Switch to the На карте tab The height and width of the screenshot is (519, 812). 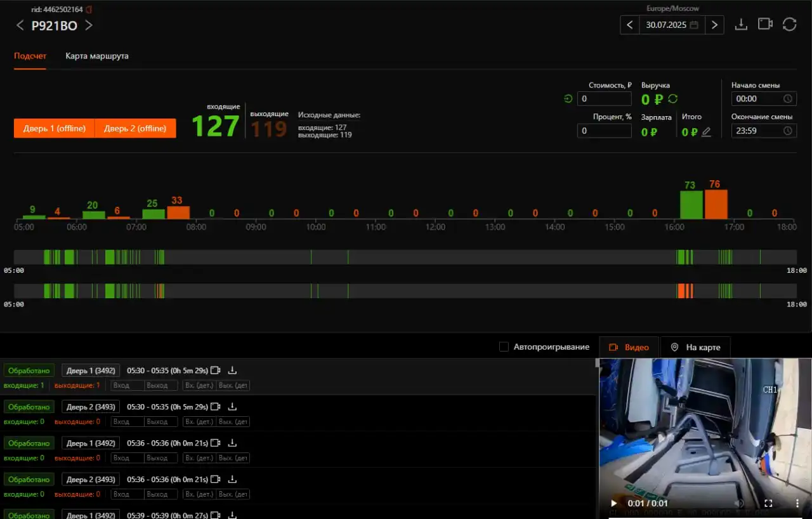click(695, 347)
